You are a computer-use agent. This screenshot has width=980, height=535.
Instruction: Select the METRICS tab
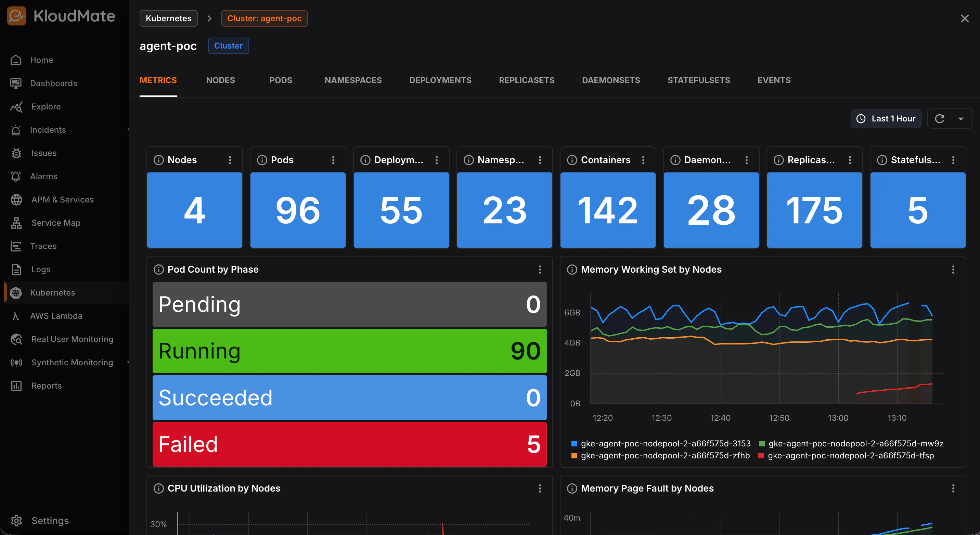click(x=158, y=80)
